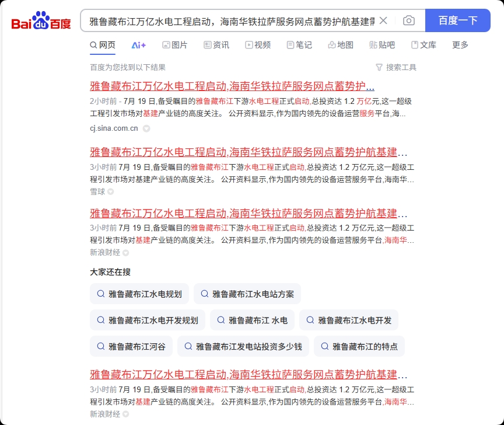This screenshot has width=504, height=425.
Task: Open 搜索工具 filter options
Action: (396, 67)
